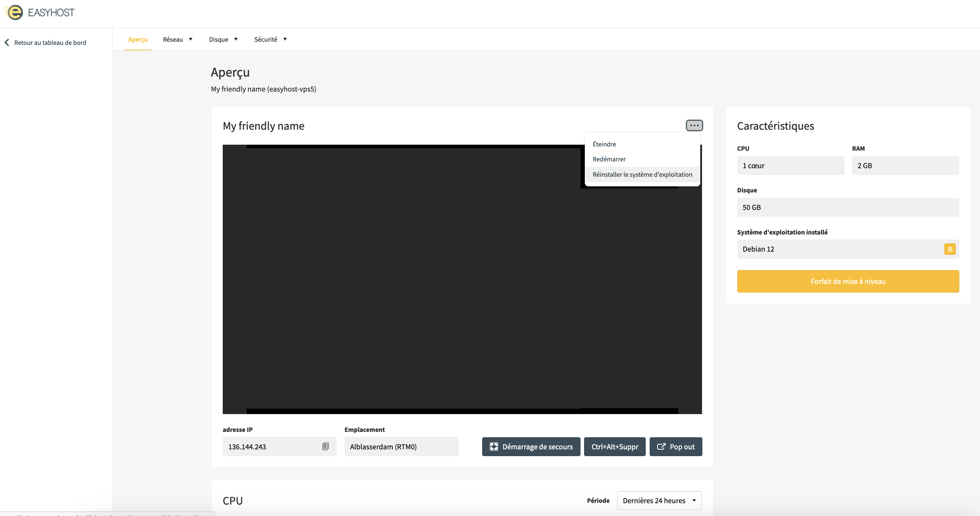Open the three-dots actions menu

pos(694,125)
